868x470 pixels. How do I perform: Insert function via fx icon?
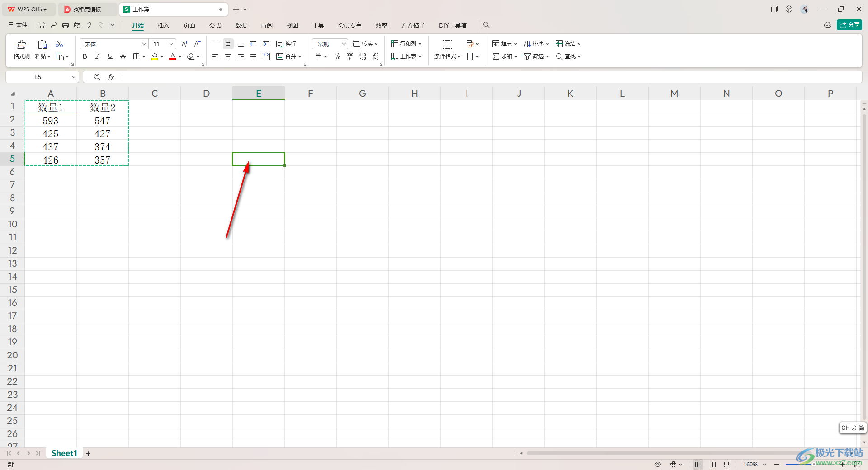pos(111,77)
